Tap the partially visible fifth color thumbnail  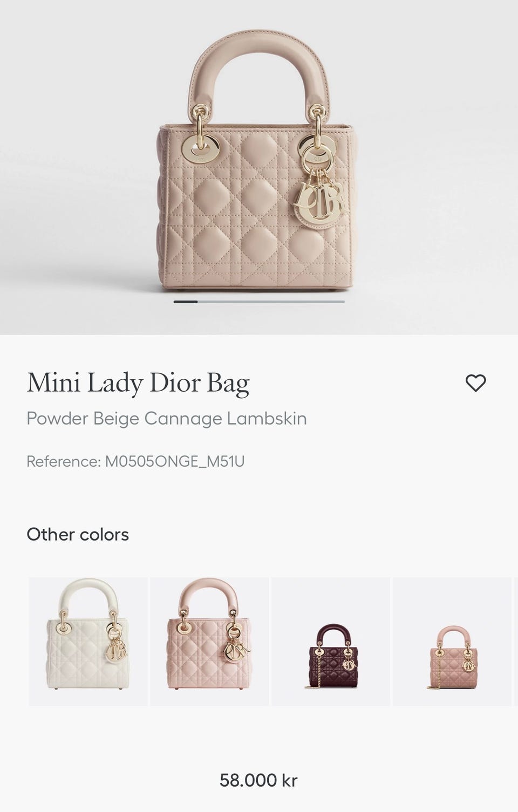(516, 642)
